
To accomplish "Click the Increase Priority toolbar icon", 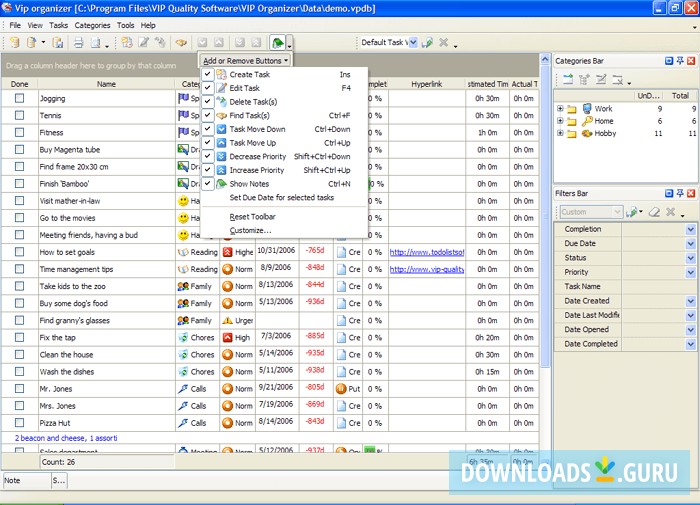I will click(256, 43).
